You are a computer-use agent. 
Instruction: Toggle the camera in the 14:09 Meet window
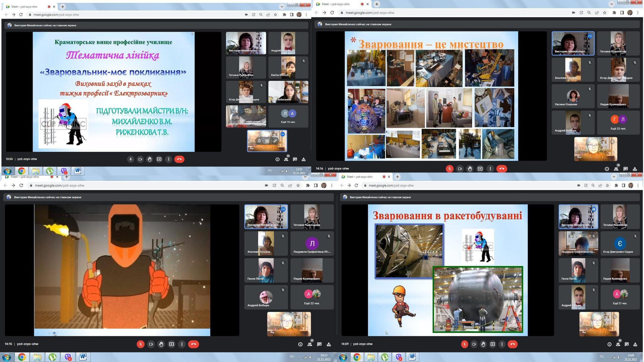coord(474,344)
